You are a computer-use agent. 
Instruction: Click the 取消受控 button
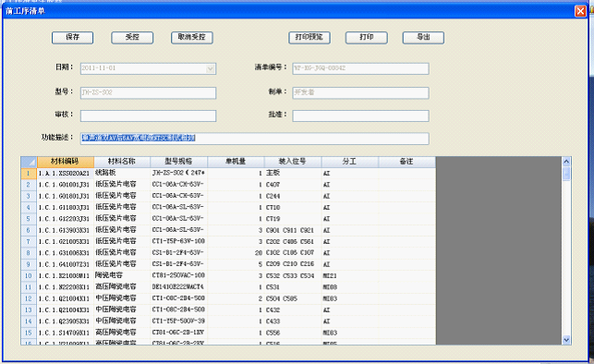coord(191,38)
